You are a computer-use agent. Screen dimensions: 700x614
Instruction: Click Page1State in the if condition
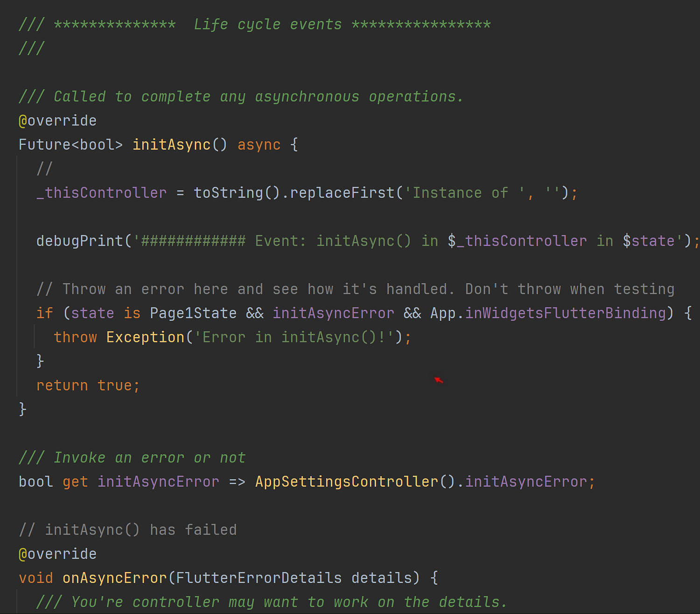[x=193, y=313]
